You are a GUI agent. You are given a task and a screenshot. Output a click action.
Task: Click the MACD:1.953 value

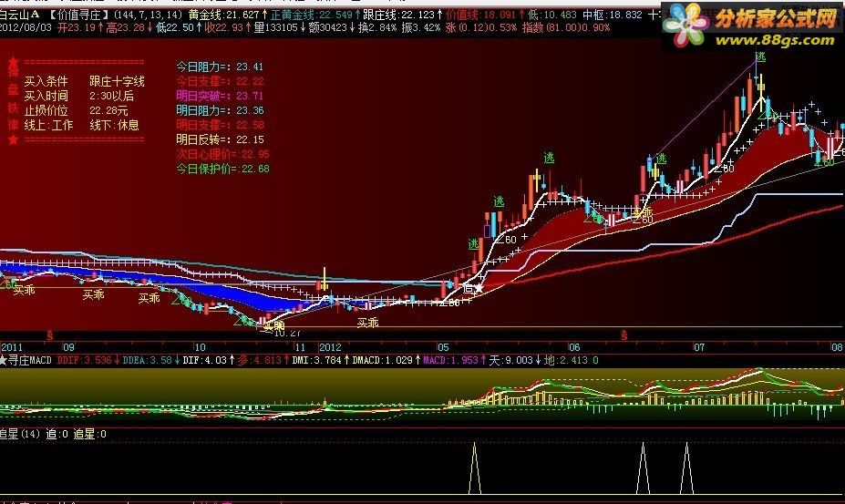(x=450, y=360)
